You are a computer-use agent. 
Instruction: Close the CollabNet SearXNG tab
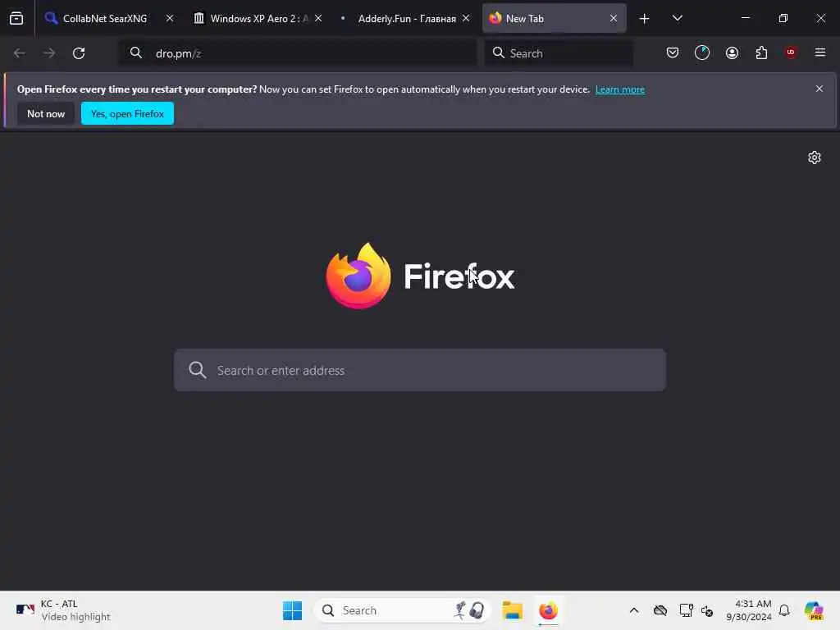click(170, 18)
